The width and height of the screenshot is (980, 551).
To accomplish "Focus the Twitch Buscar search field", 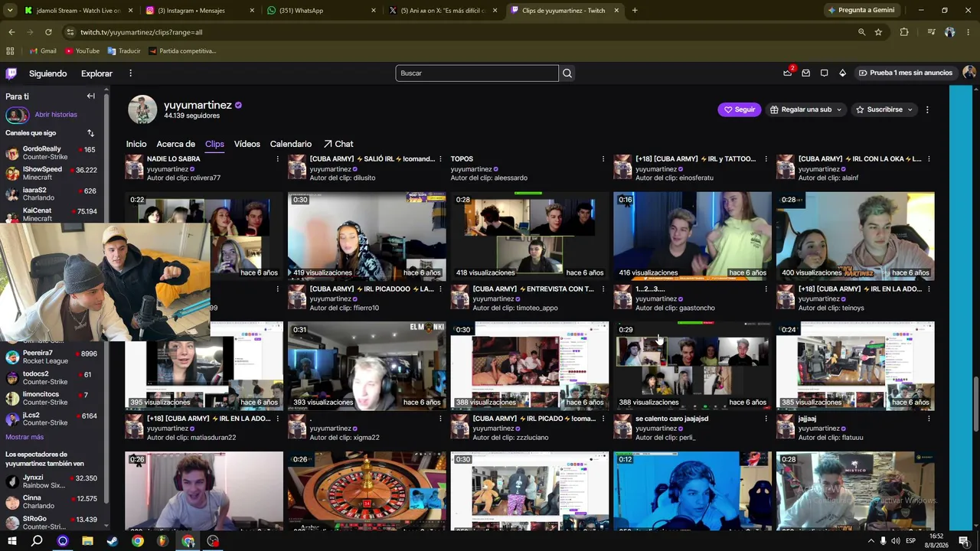I will pyautogui.click(x=477, y=73).
